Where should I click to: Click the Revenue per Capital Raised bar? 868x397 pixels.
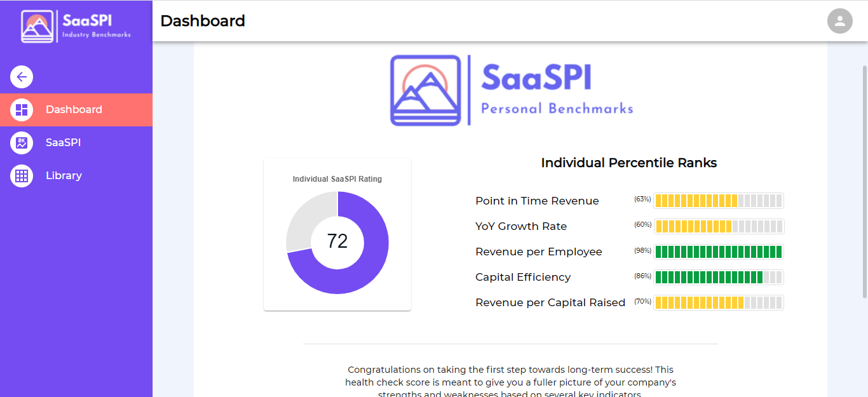(x=719, y=302)
